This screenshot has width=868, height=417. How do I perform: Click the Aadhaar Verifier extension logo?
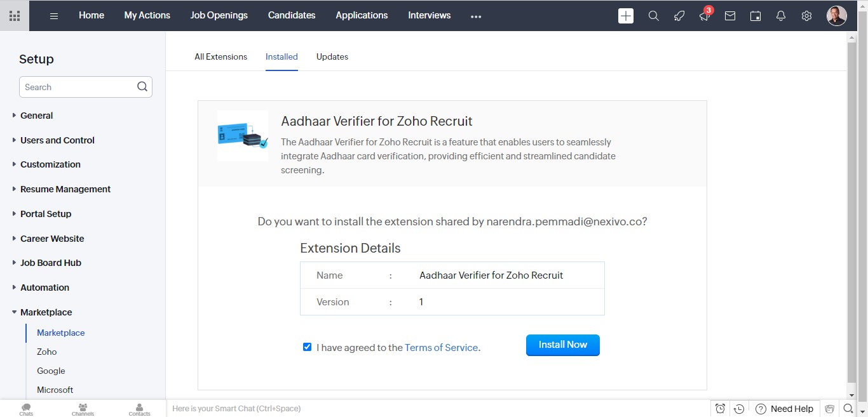243,135
